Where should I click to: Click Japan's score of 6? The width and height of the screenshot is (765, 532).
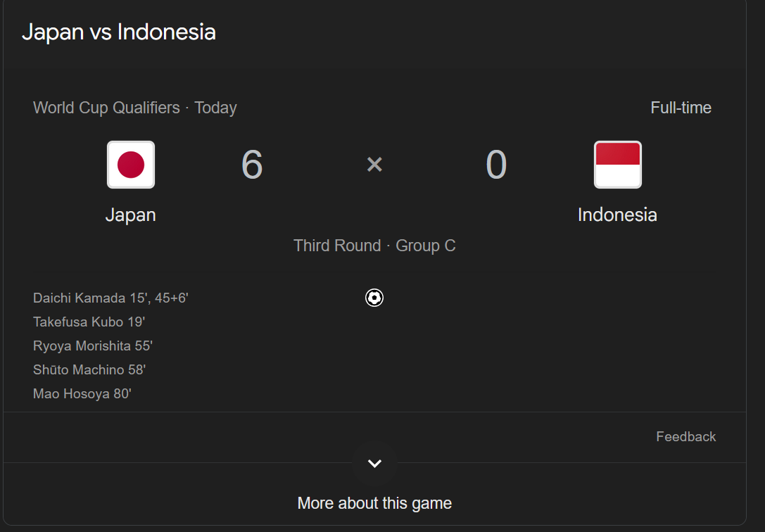coord(252,165)
